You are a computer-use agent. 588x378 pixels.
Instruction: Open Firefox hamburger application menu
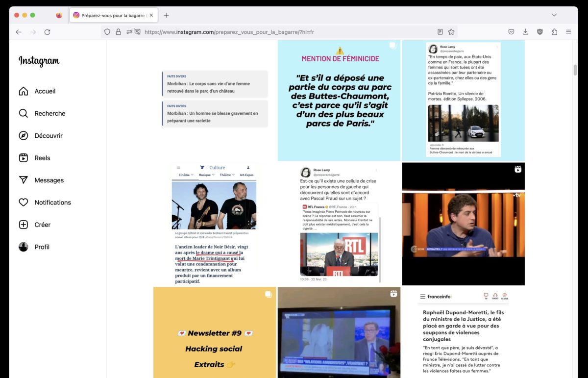568,32
